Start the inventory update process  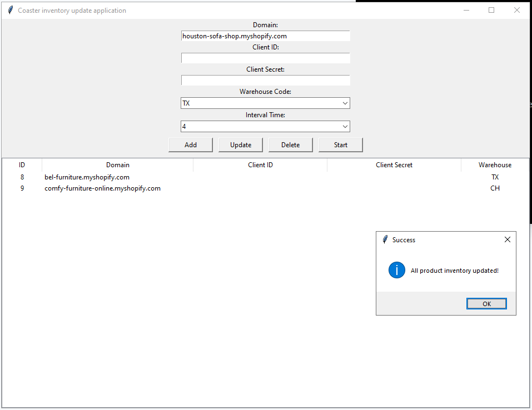pyautogui.click(x=340, y=144)
